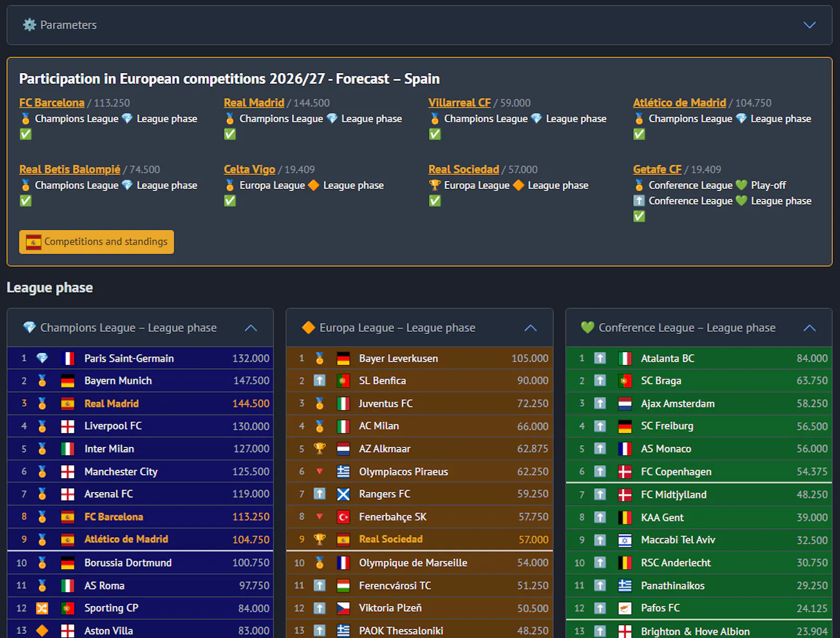This screenshot has height=638, width=840.
Task: Select AS Monaco row
Action: [x=699, y=448]
